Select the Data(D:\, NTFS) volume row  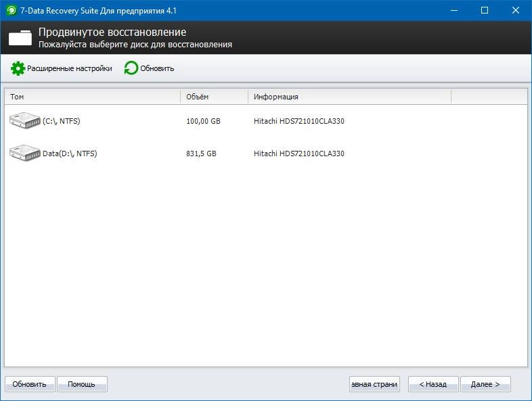(x=266, y=154)
